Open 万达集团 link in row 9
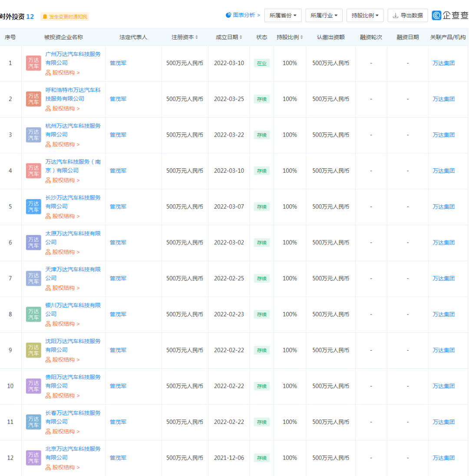Image resolution: width=469 pixels, height=476 pixels. point(443,350)
